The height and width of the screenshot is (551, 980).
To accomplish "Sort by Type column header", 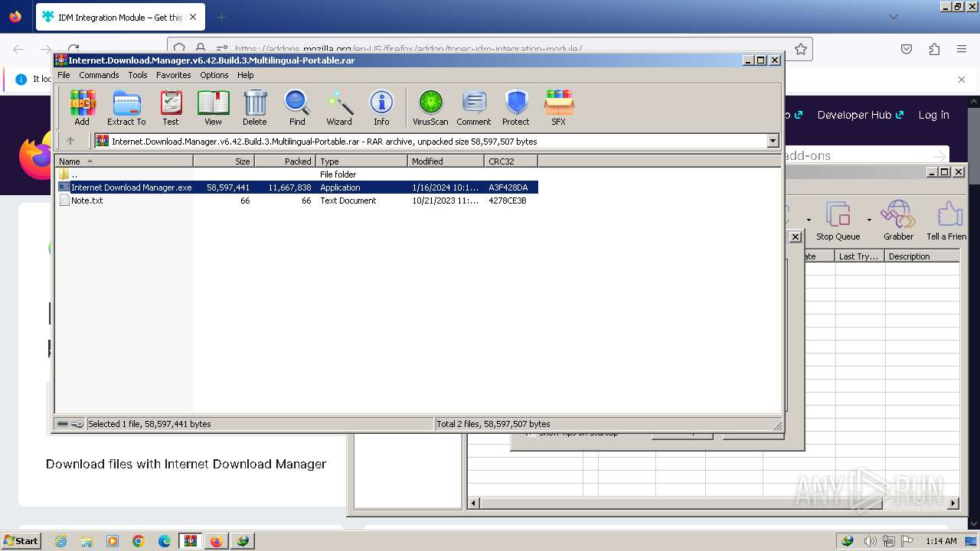I will coord(361,161).
